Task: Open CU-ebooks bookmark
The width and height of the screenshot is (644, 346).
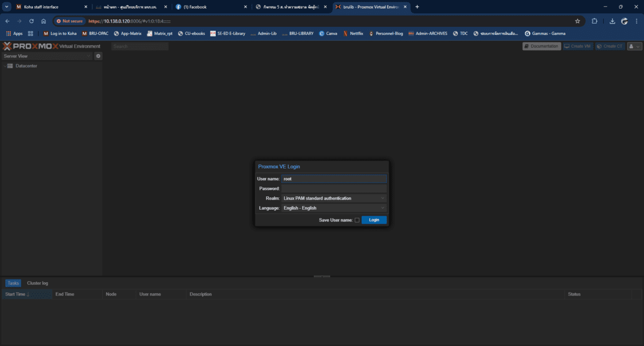Action: pyautogui.click(x=191, y=33)
